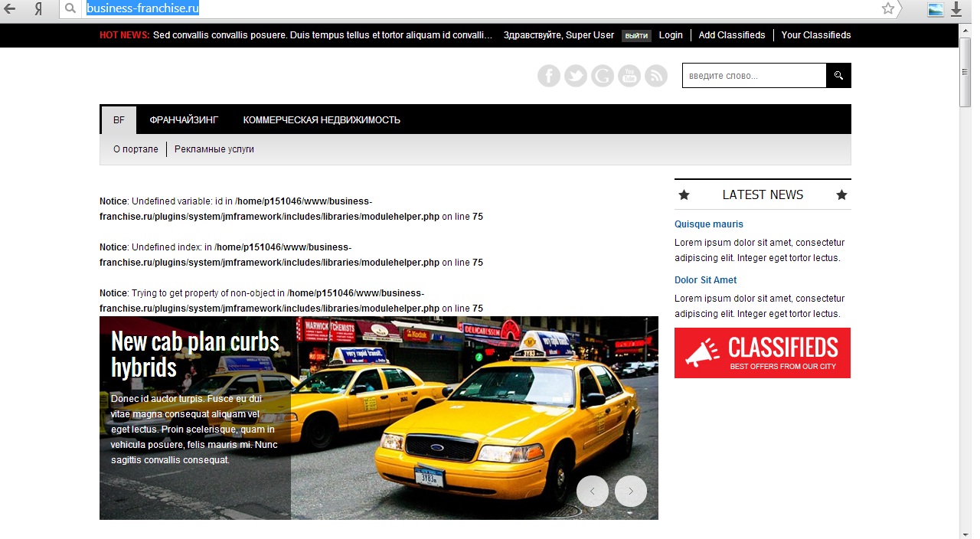Open the ФРАНЧАЙЗИНГ menu item
This screenshot has height=539, width=980.
point(184,120)
